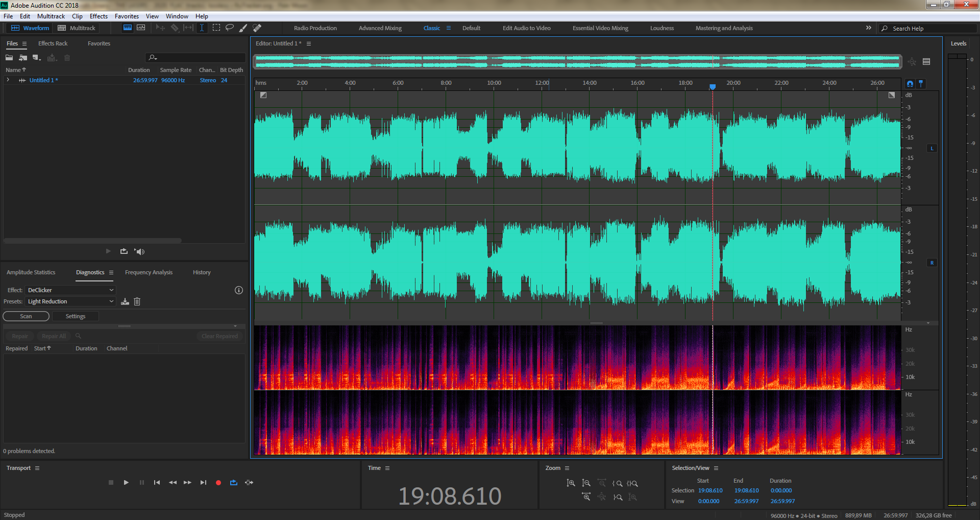
Task: Expand the Untitled 1 file entry
Action: (x=8, y=80)
